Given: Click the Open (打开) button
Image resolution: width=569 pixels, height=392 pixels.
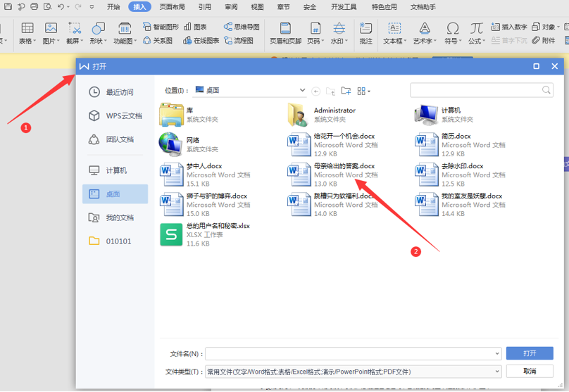Looking at the screenshot, I should point(530,353).
